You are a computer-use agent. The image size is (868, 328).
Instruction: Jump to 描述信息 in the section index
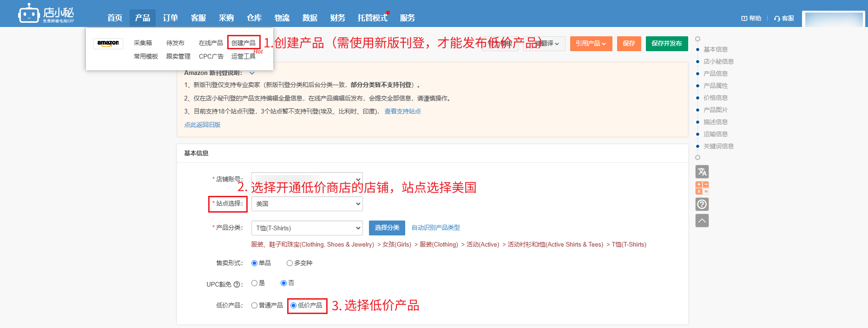pyautogui.click(x=716, y=122)
